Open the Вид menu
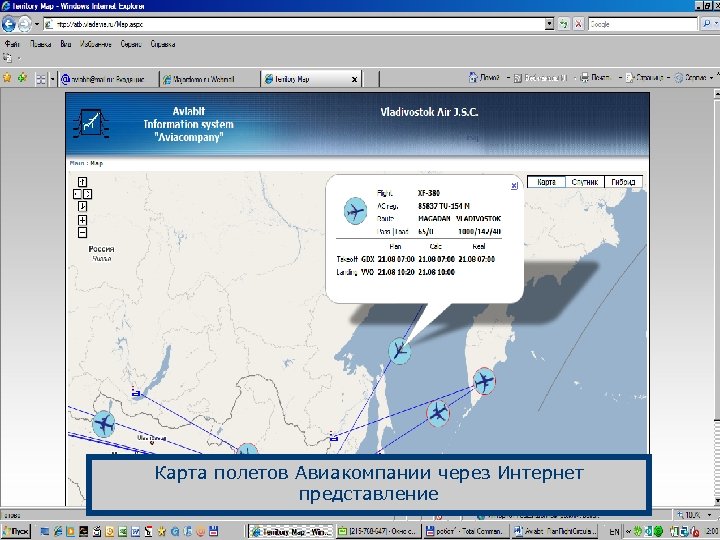Viewport: 720px width, 540px height. tap(66, 44)
